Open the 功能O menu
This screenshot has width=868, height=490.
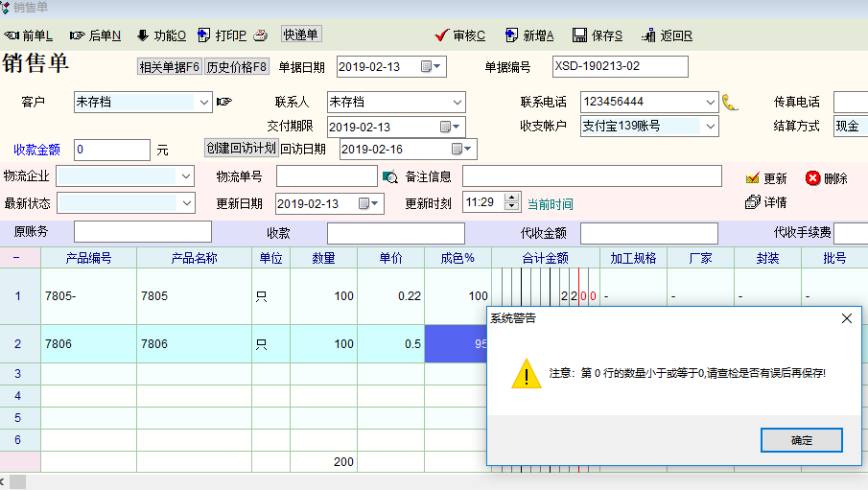160,35
